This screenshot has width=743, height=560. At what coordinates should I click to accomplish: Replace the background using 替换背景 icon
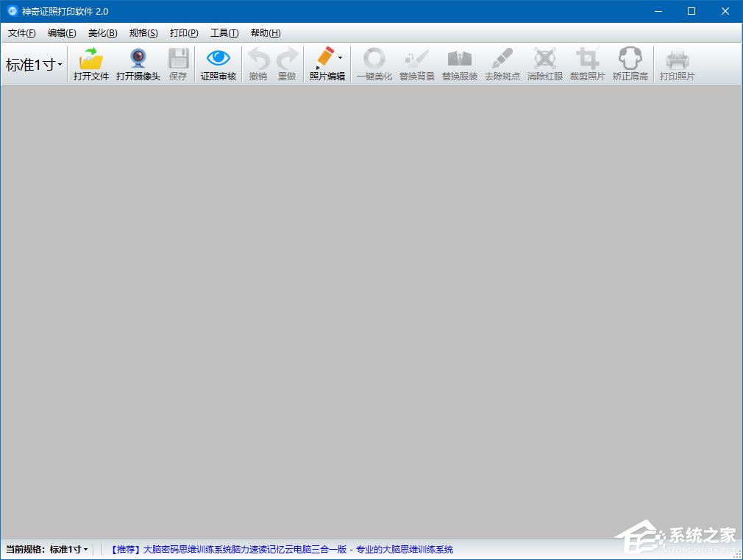(x=416, y=64)
